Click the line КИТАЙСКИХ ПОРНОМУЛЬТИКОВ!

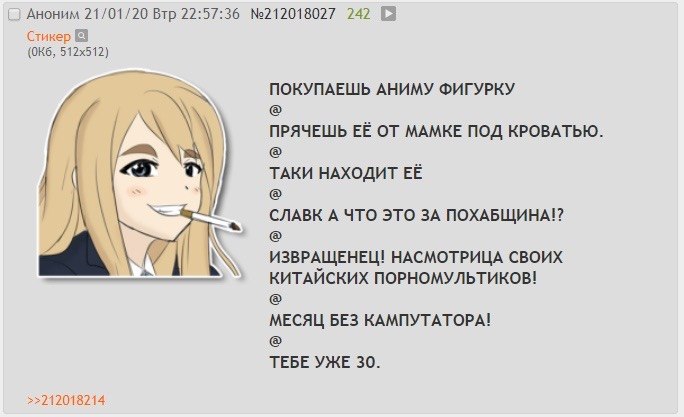click(403, 278)
